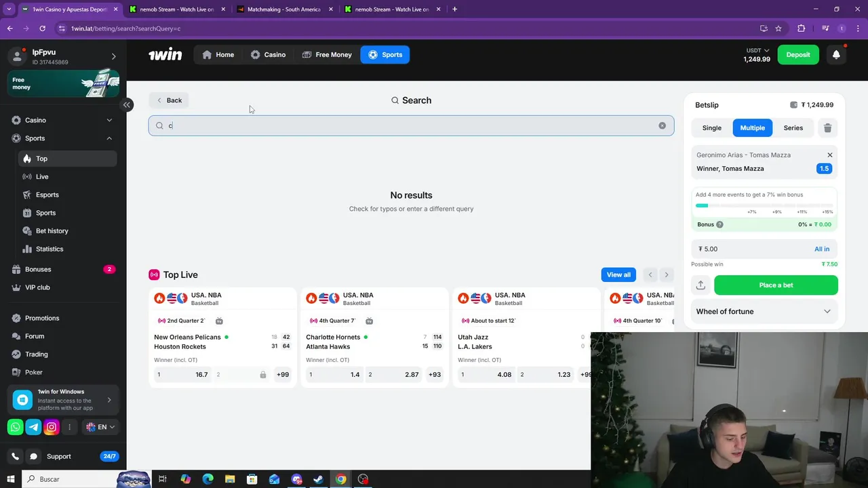Open Chrome tab search dropdown
This screenshot has height=488, width=868.
pos(9,9)
